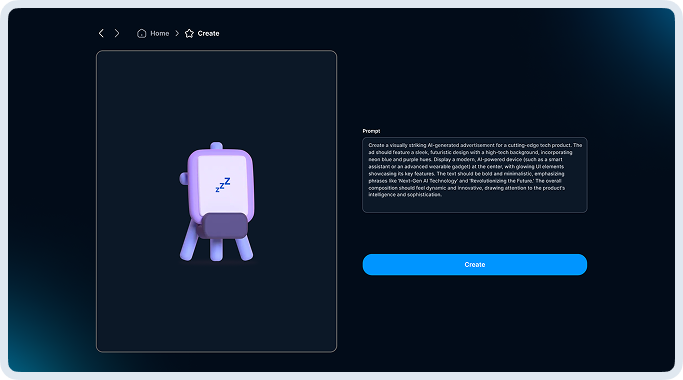The height and width of the screenshot is (380, 683).
Task: Click the chevron between Home and Create
Action: point(177,34)
